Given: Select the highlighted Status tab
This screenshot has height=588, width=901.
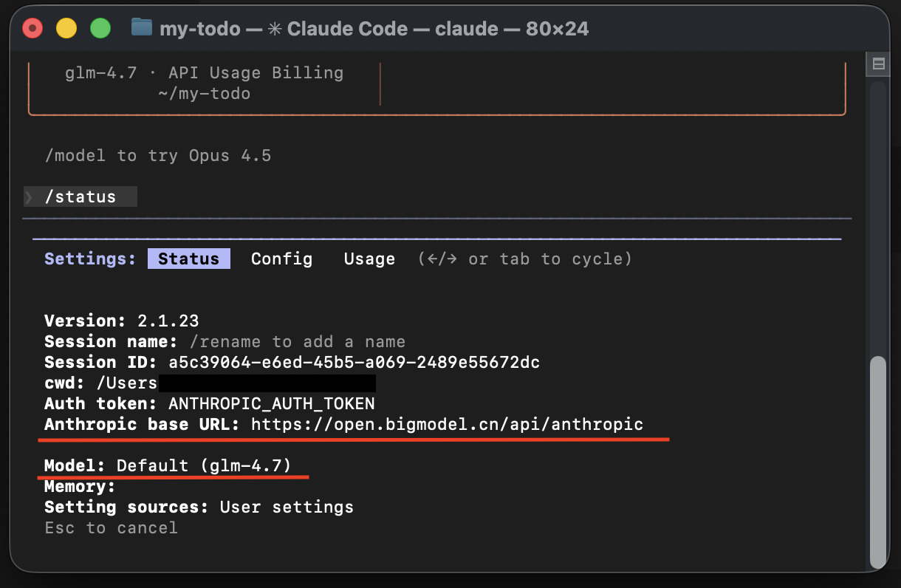Looking at the screenshot, I should pos(188,259).
